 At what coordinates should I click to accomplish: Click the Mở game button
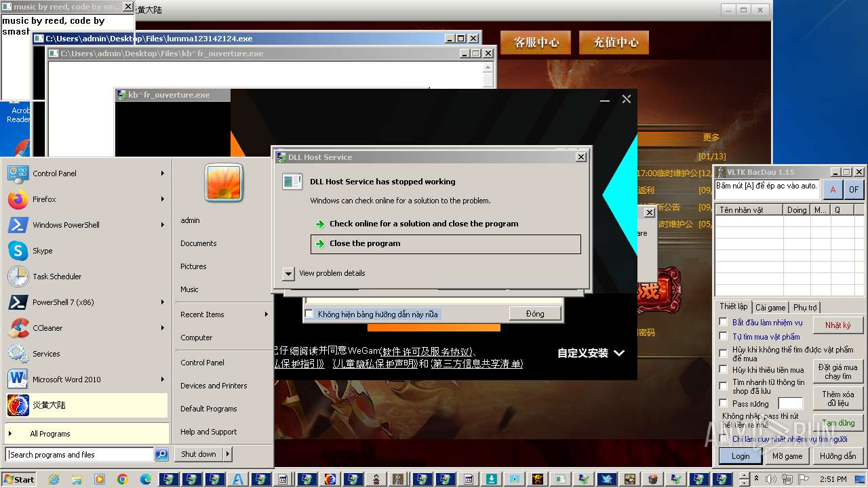[x=787, y=456]
